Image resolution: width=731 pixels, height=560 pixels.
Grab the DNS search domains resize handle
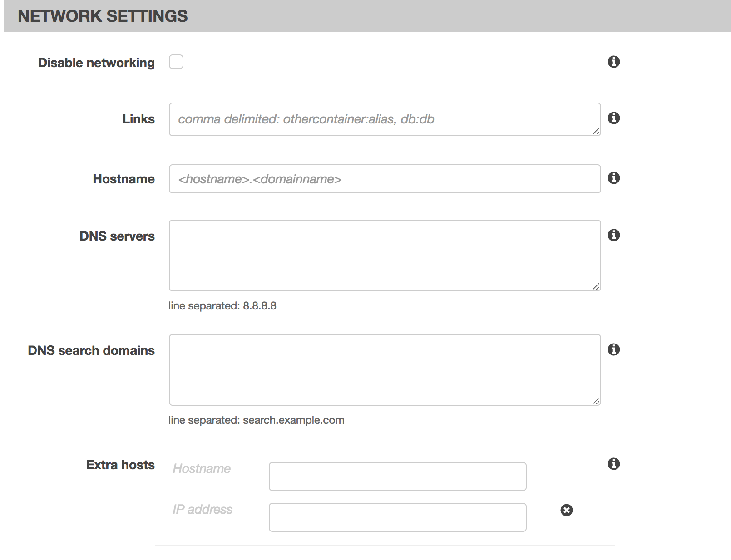coord(596,401)
